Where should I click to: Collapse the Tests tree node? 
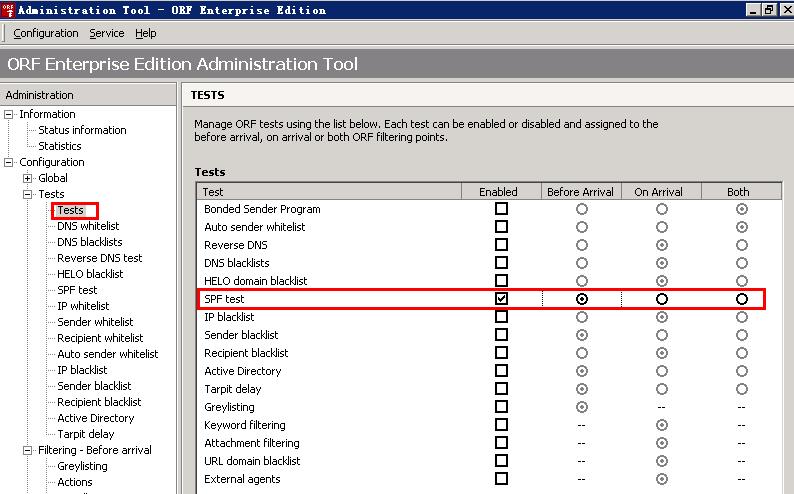coord(28,194)
